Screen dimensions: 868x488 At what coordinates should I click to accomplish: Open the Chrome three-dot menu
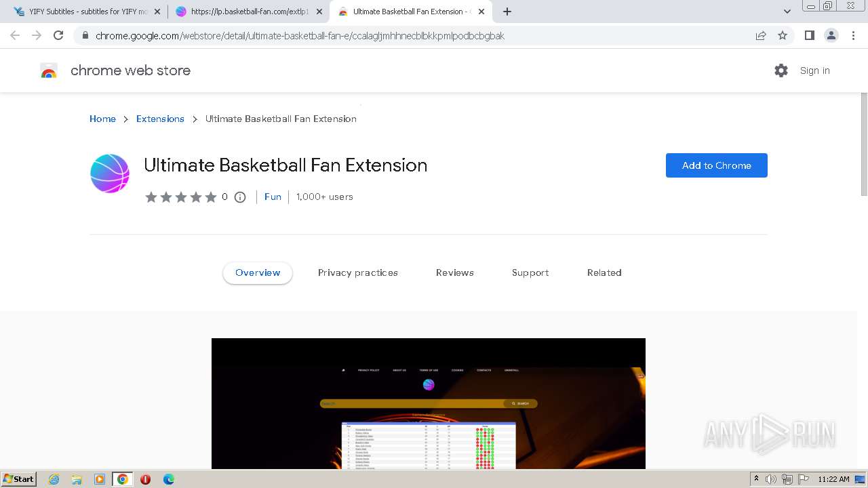pyautogui.click(x=853, y=36)
